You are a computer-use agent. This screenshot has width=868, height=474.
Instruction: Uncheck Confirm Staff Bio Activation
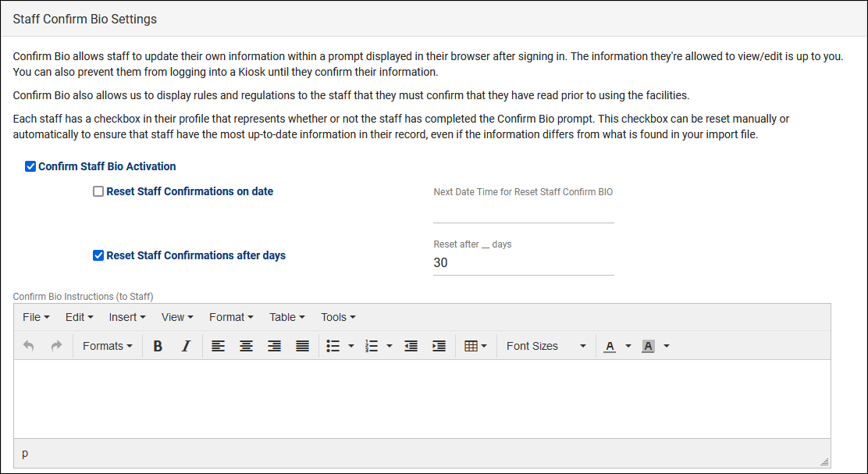click(x=30, y=166)
